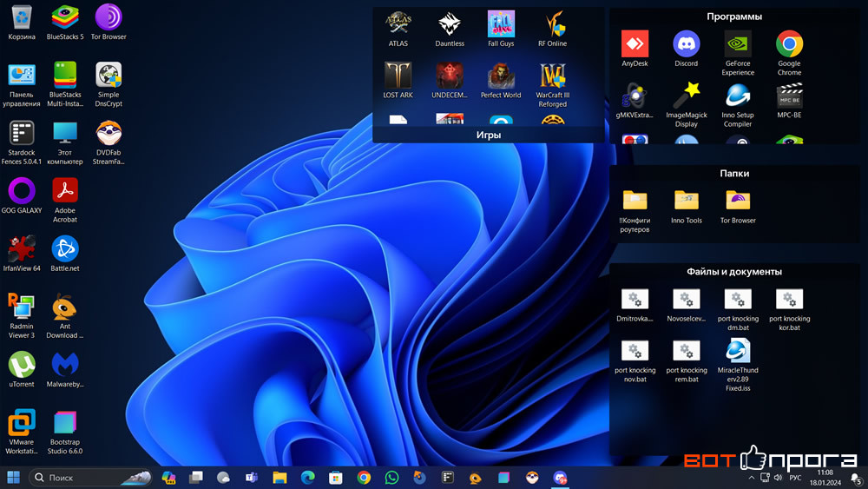
Task: Expand hidden system tray icons chevron
Action: click(x=751, y=478)
